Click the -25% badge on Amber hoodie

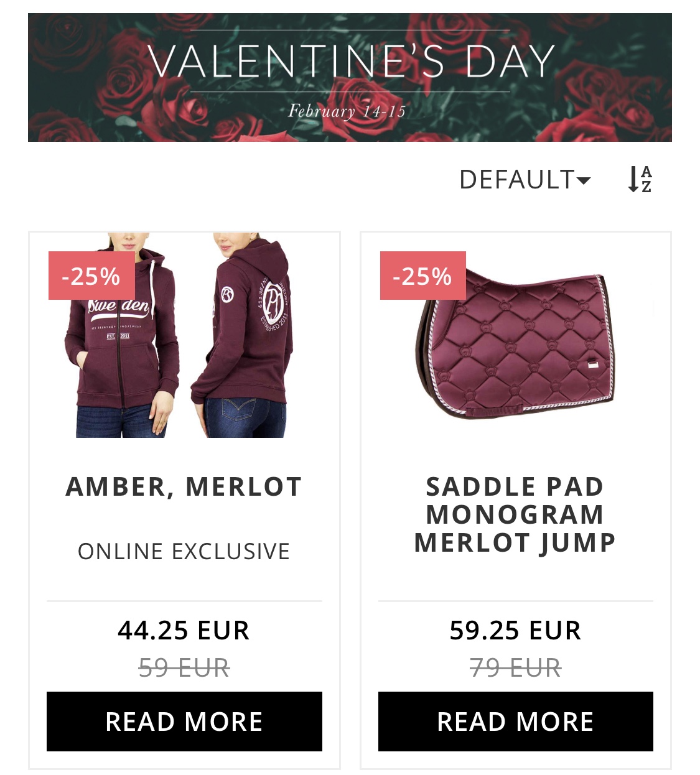91,276
